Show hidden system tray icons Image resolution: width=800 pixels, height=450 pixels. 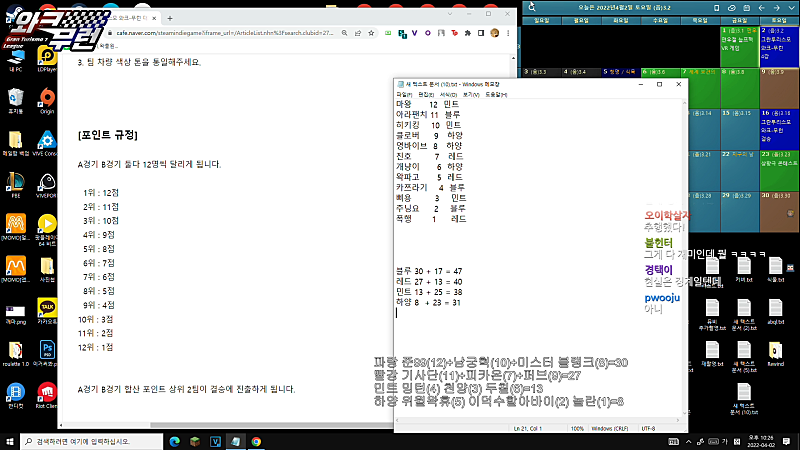688,441
